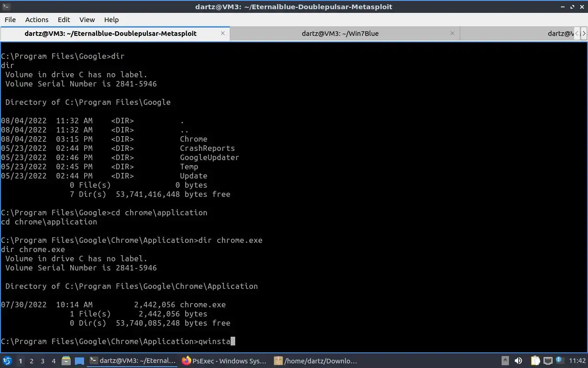Click the 'Chrome' directory entry
588x368 pixels.
click(193, 139)
